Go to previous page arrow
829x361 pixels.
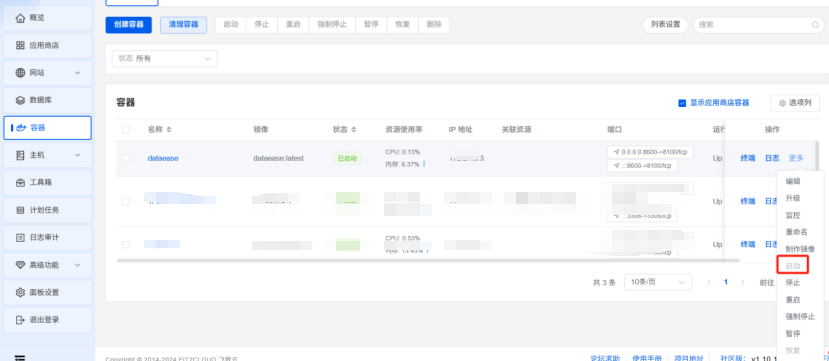[709, 282]
